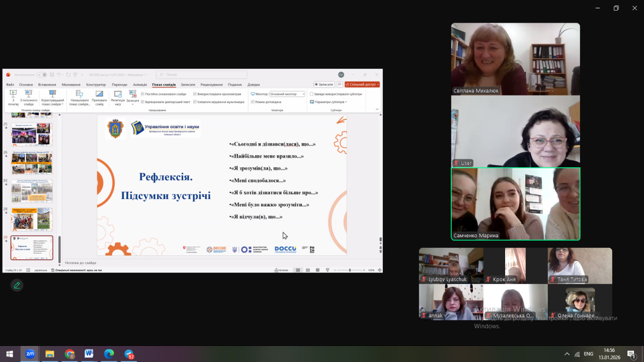Click the notes area 'Нотатки до слайда'
The image size is (644, 362).
click(x=221, y=262)
